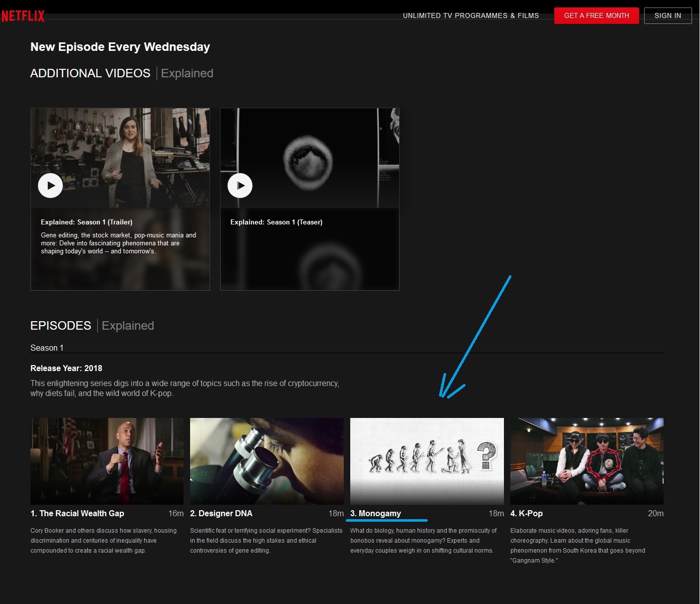Click the 20m duration of K-Pop
The image size is (700, 604).
[x=656, y=513]
